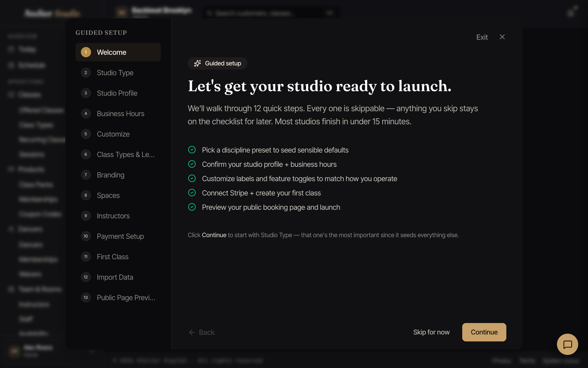Click text 'Confirm your studio profile + business hours'
The height and width of the screenshot is (368, 588).
pos(269,165)
